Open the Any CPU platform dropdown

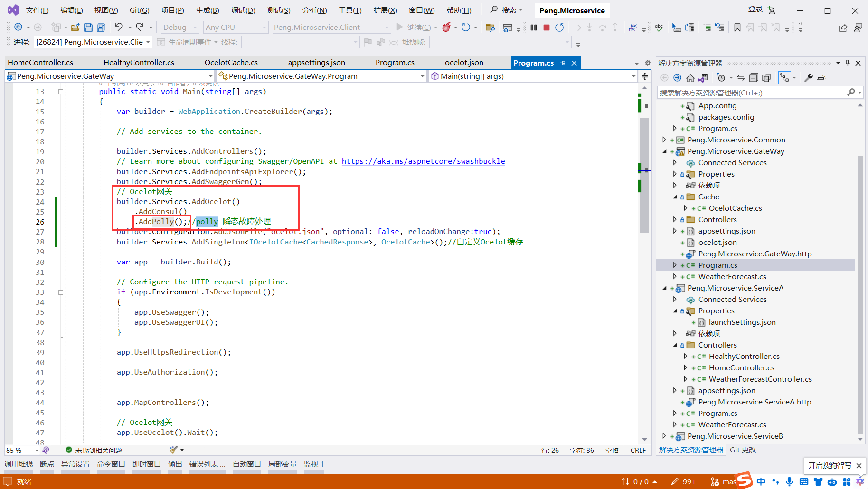tap(236, 28)
